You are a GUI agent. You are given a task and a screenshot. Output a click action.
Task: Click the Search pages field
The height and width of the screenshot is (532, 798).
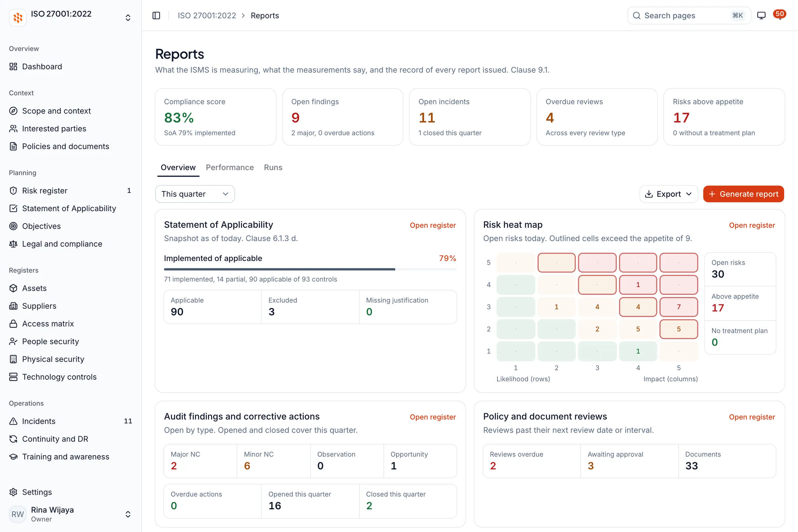[689, 16]
